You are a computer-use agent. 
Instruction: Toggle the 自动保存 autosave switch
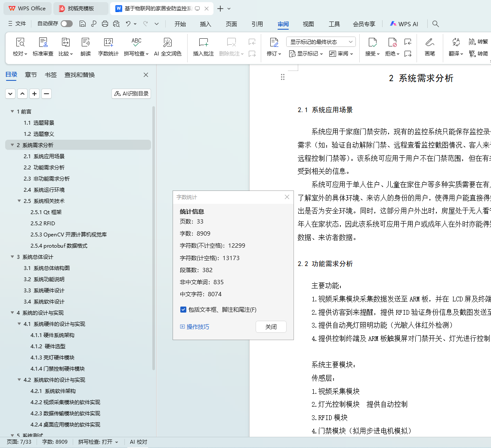(66, 24)
